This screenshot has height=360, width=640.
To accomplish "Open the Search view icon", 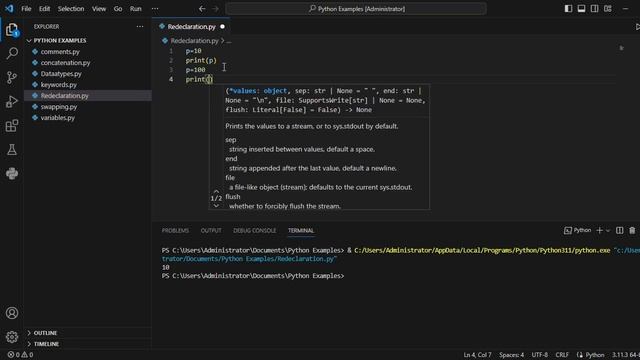I will click(12, 53).
